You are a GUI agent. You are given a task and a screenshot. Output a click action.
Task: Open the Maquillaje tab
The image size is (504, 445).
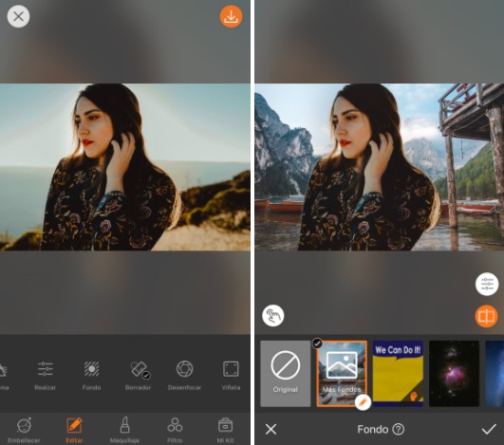pyautogui.click(x=124, y=430)
